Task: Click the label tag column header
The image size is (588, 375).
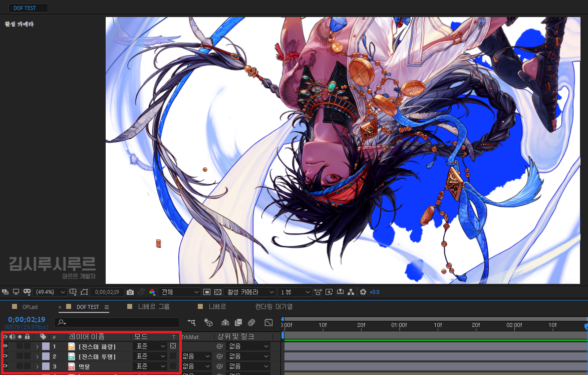Action: [x=43, y=337]
